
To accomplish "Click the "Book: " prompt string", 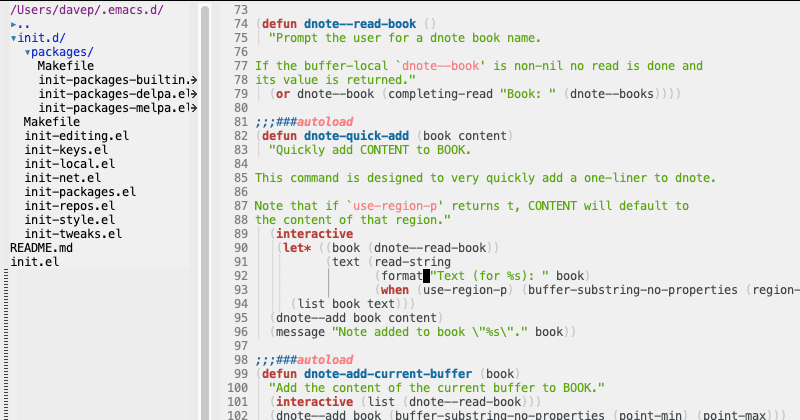I will coord(528,94).
